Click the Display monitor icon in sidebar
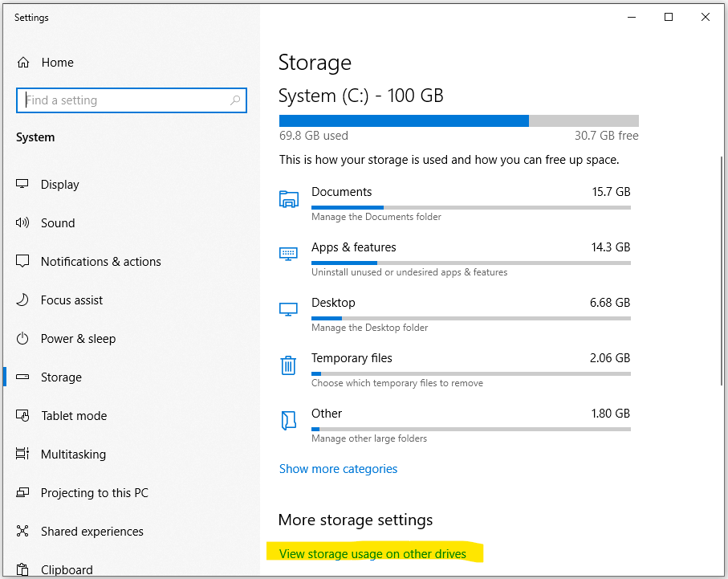The height and width of the screenshot is (579, 728). pos(22,184)
